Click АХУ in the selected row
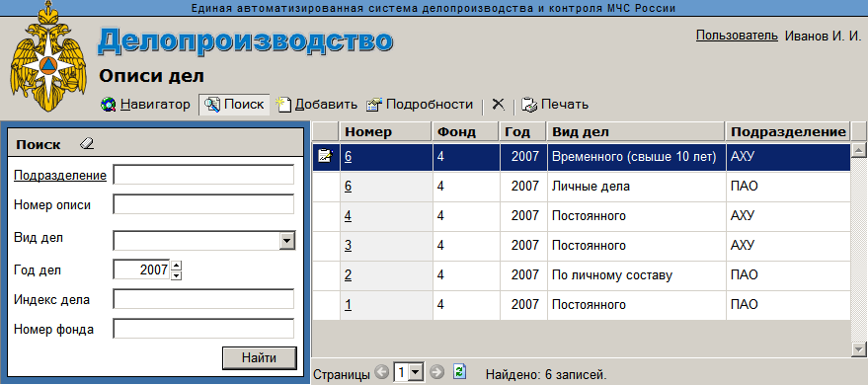This screenshot has height=385, width=868. (743, 157)
